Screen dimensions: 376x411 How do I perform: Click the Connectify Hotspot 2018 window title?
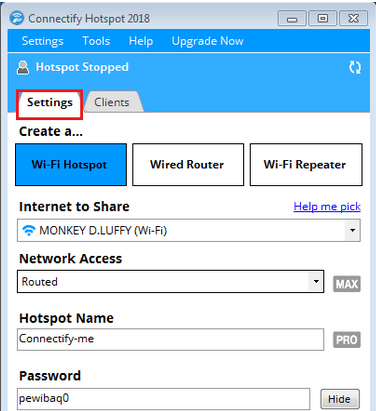(x=89, y=19)
